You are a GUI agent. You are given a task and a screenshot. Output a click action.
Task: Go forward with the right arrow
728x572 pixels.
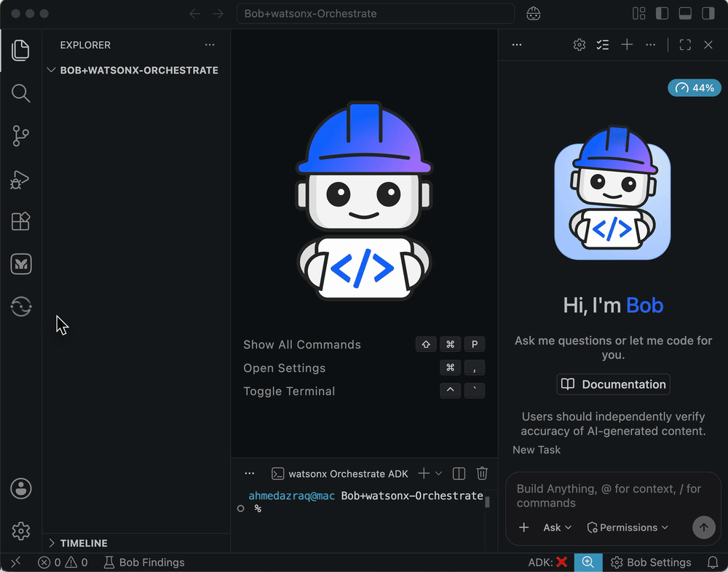point(218,14)
